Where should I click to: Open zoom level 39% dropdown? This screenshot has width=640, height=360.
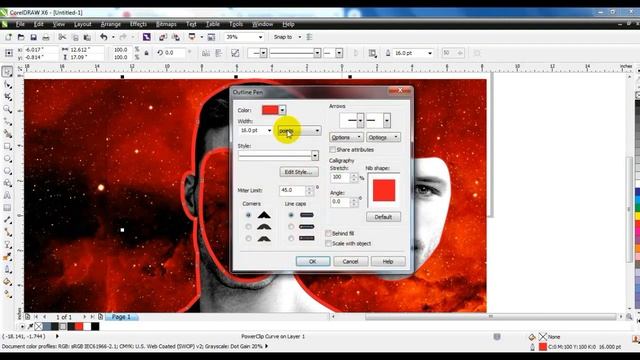pyautogui.click(x=260, y=37)
